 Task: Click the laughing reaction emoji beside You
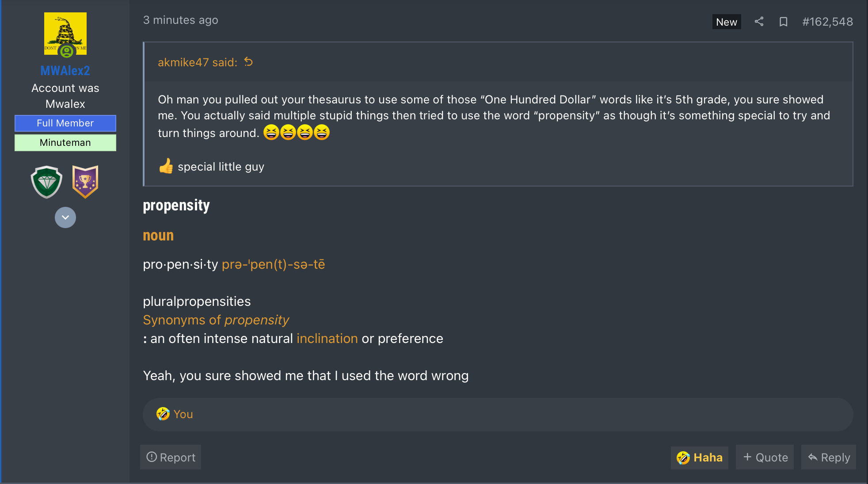click(x=163, y=414)
